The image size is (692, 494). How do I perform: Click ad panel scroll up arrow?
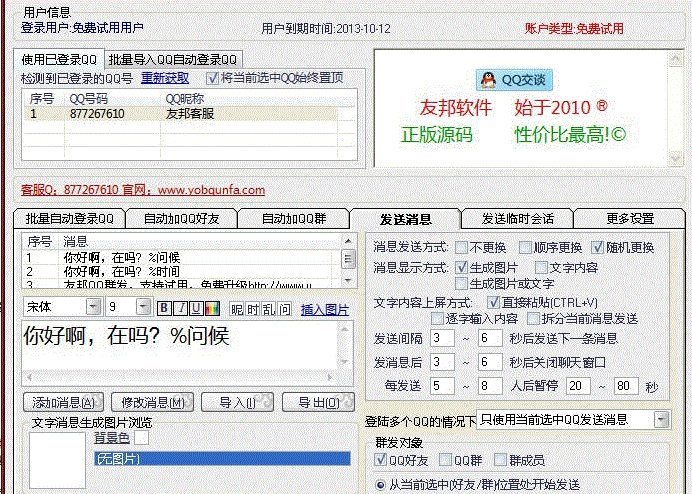pos(676,58)
